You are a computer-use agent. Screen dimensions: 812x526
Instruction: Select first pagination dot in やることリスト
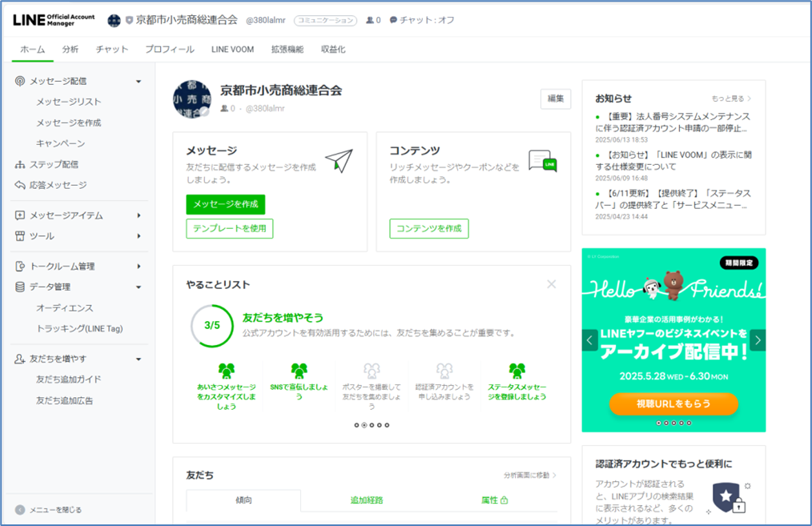coord(356,425)
